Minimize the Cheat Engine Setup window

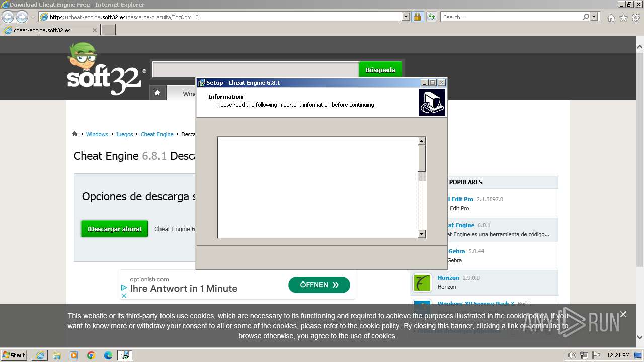click(424, 83)
